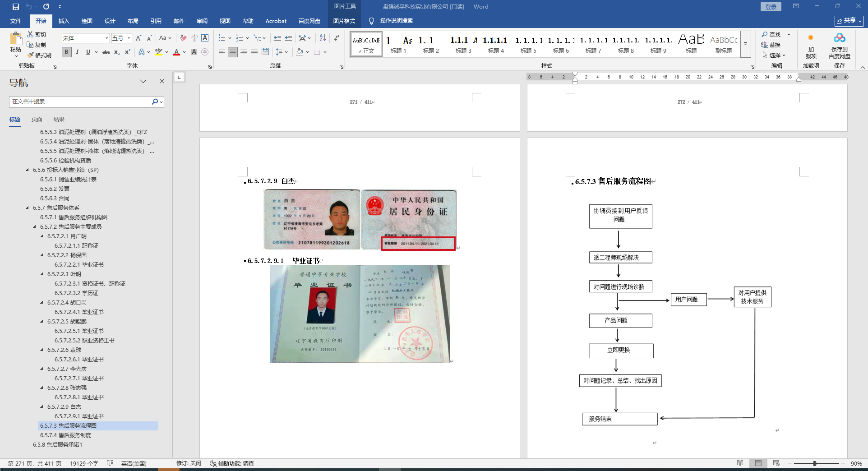
Task: Go to heading 6.5.7.4 售后服务制度
Action: (x=65, y=435)
